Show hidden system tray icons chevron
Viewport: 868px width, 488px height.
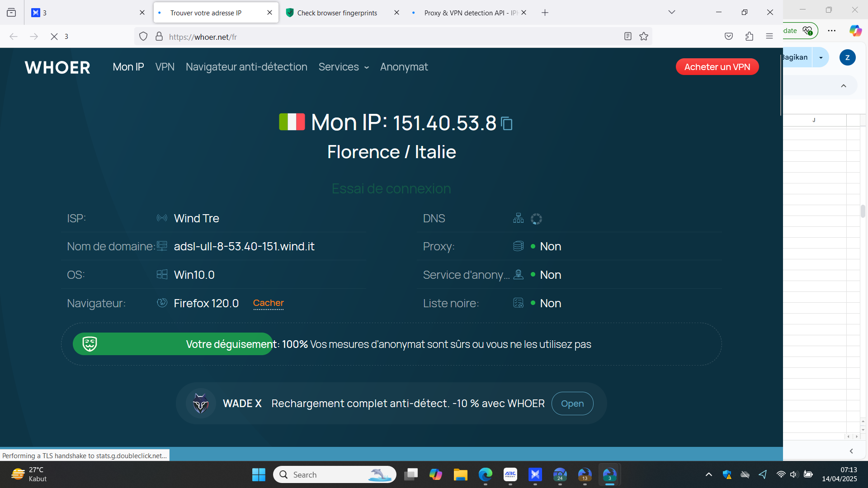708,474
